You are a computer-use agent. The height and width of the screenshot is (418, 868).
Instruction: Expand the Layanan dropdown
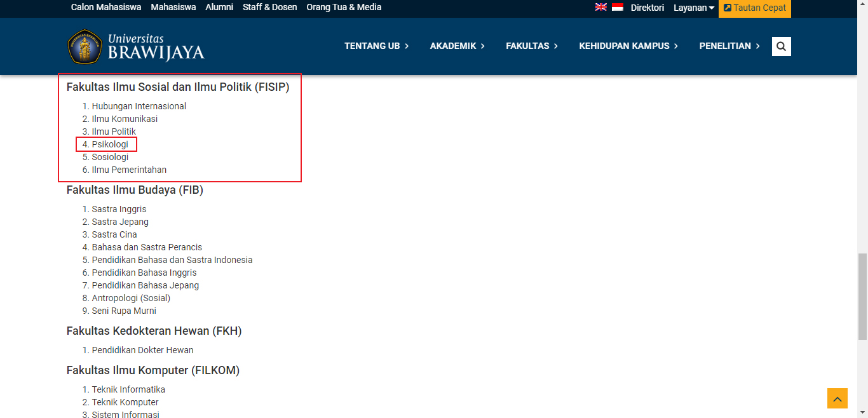694,8
